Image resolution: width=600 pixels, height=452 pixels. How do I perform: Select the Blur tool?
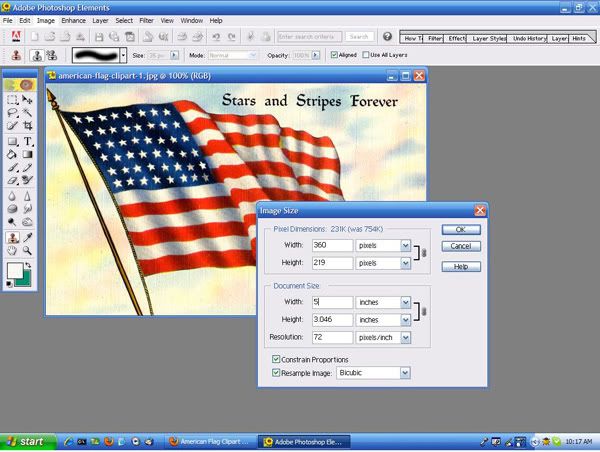point(12,196)
